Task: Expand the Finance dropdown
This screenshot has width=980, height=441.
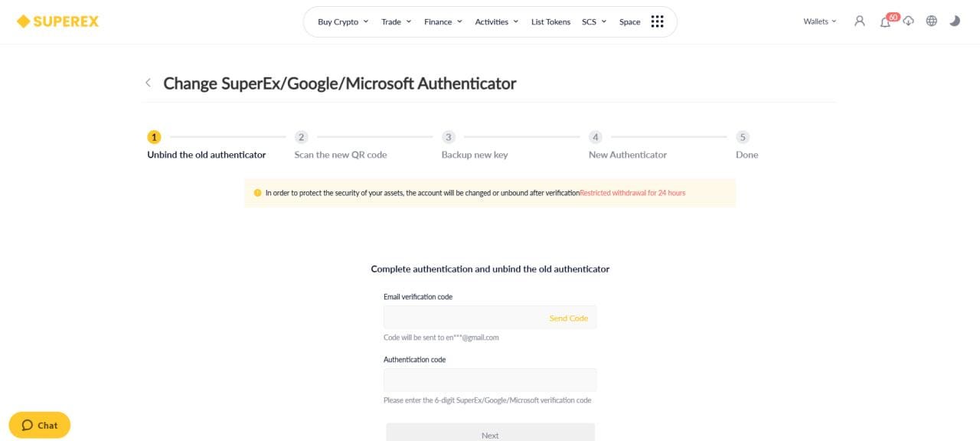Action: [x=443, y=21]
